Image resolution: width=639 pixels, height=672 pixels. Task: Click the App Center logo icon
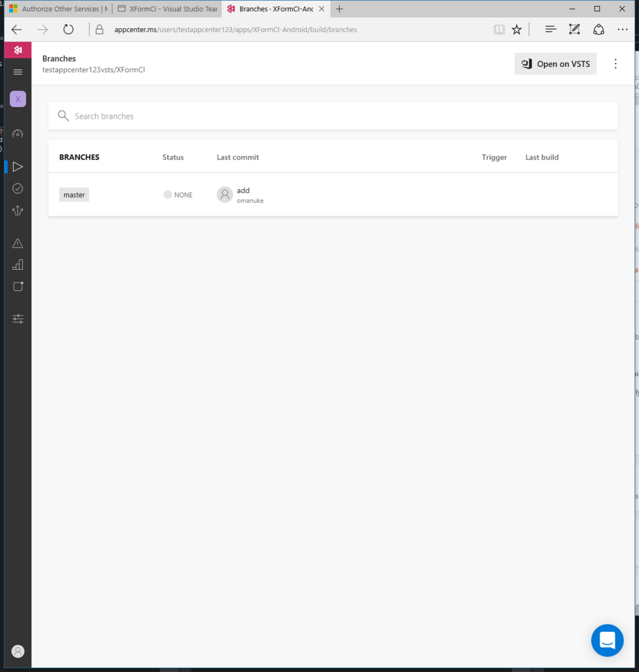coord(17,50)
